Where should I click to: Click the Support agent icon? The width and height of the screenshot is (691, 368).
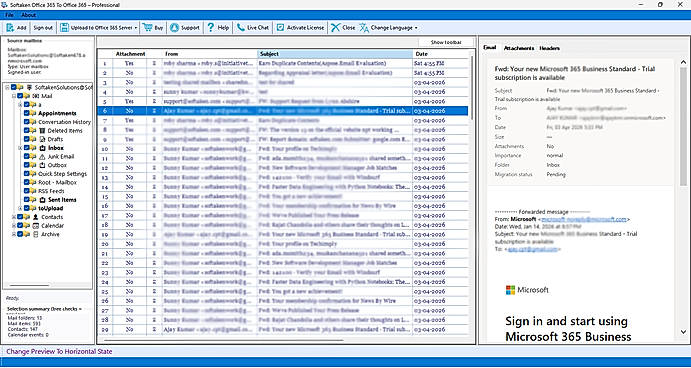click(x=175, y=27)
